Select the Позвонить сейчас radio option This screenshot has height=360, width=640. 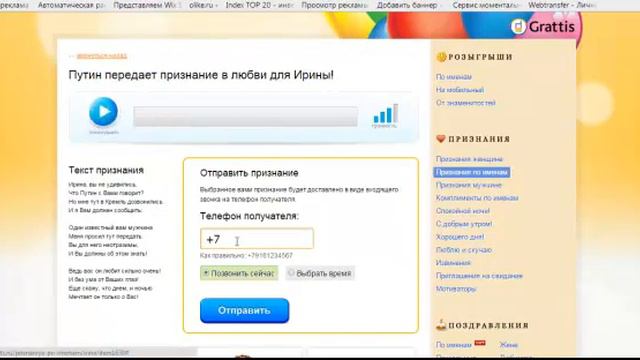(239, 273)
